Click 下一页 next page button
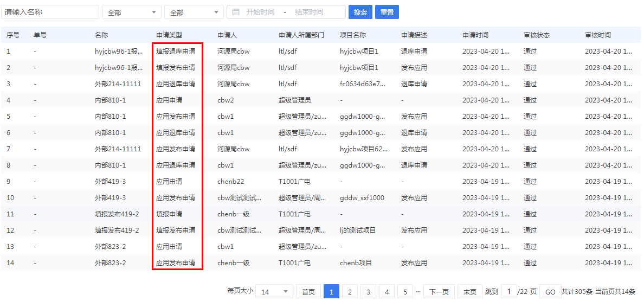644x301 pixels. pos(439,292)
